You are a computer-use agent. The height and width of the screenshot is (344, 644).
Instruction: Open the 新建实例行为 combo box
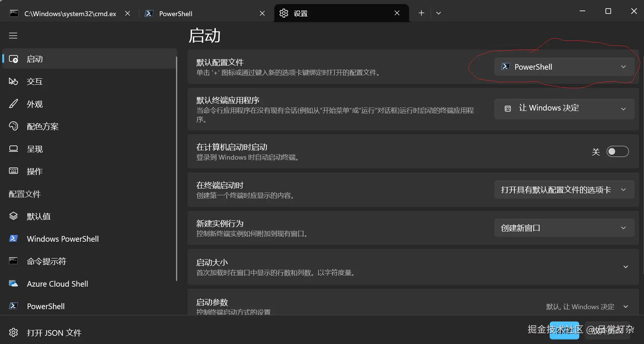click(564, 227)
